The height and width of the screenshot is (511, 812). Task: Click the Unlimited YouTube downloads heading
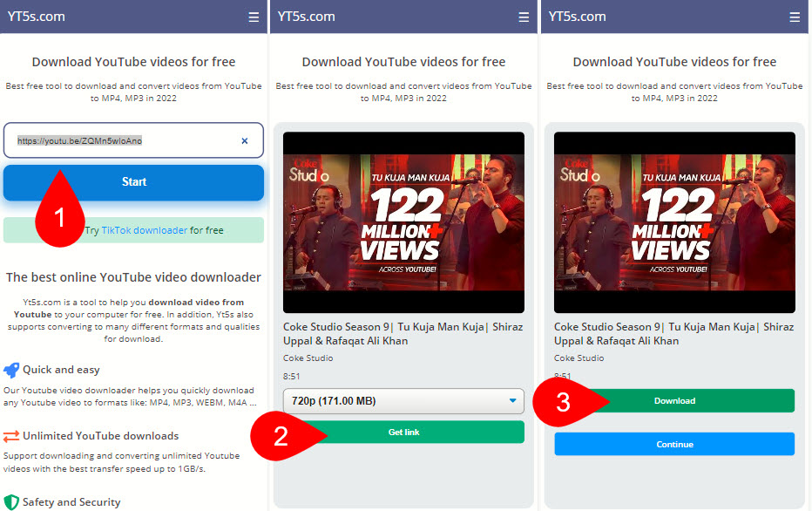coord(100,436)
